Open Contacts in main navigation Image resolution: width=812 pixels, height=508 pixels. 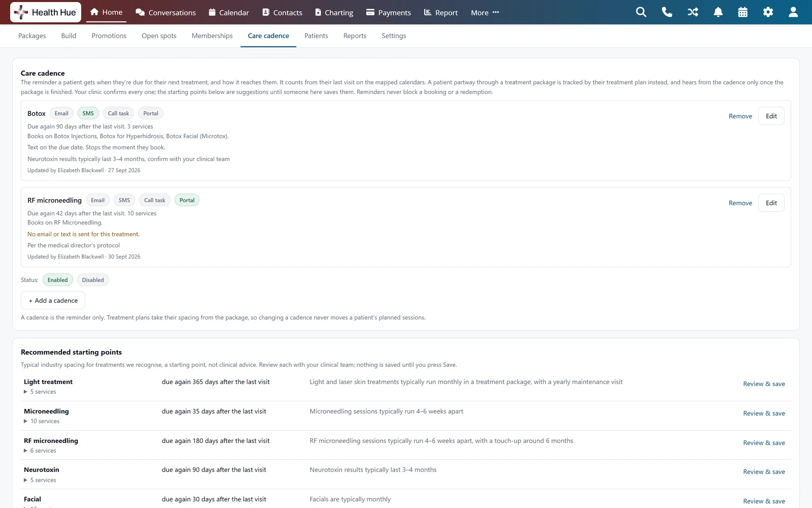pyautogui.click(x=282, y=12)
